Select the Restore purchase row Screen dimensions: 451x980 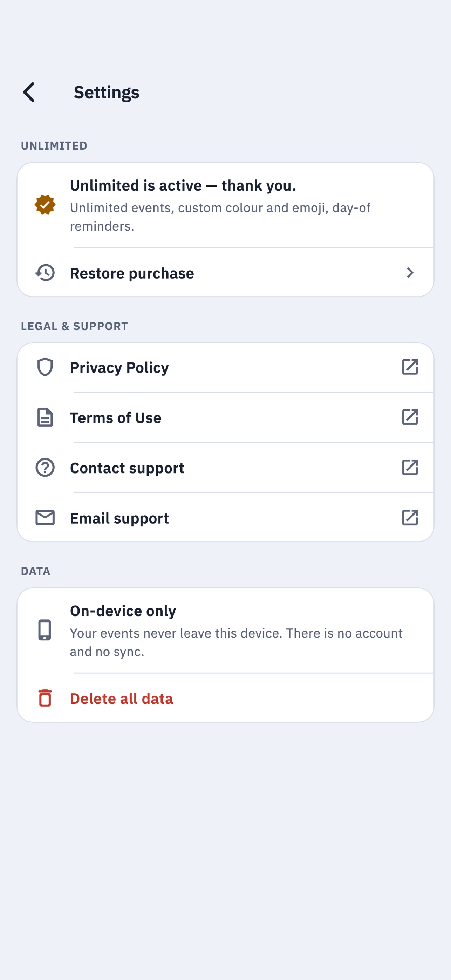click(x=226, y=273)
